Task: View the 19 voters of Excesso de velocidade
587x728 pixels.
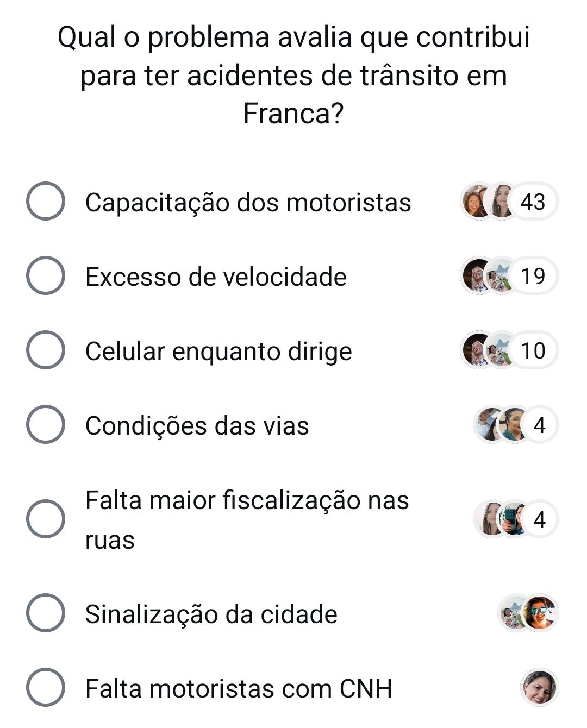Action: [533, 276]
